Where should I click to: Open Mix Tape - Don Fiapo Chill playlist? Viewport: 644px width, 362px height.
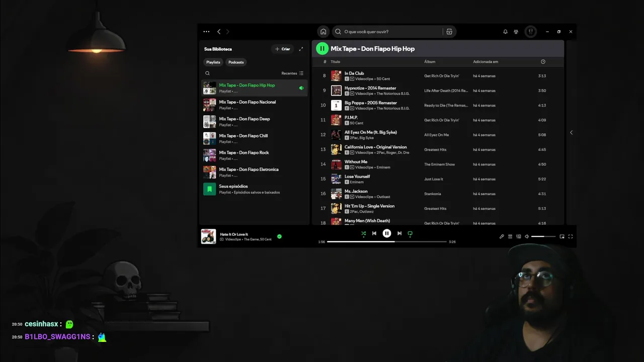[254, 138]
